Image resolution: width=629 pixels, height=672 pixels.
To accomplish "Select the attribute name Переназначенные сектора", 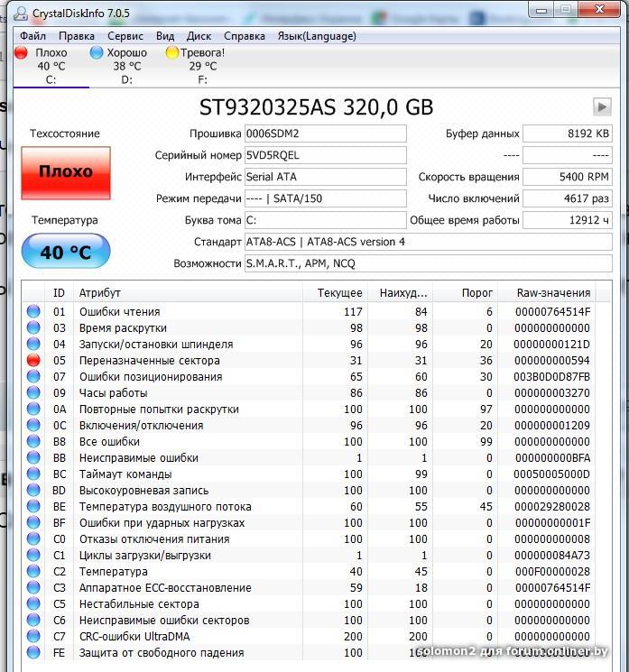I will [149, 361].
